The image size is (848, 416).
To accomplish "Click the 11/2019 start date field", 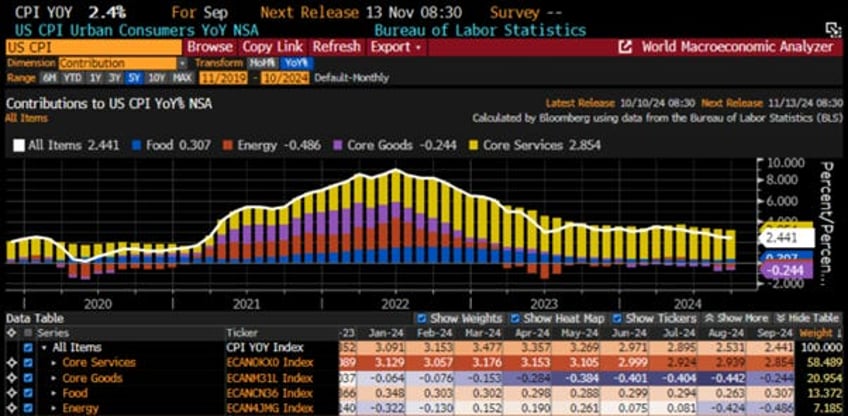I will [224, 78].
